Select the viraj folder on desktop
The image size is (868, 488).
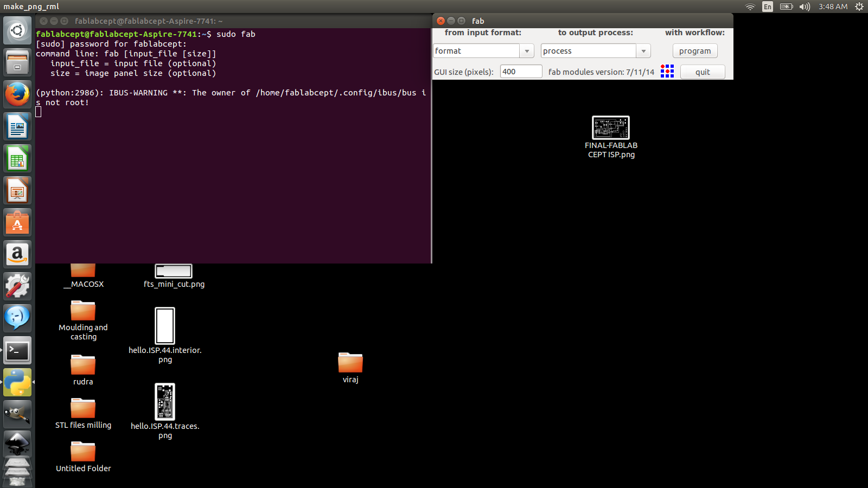(x=350, y=368)
